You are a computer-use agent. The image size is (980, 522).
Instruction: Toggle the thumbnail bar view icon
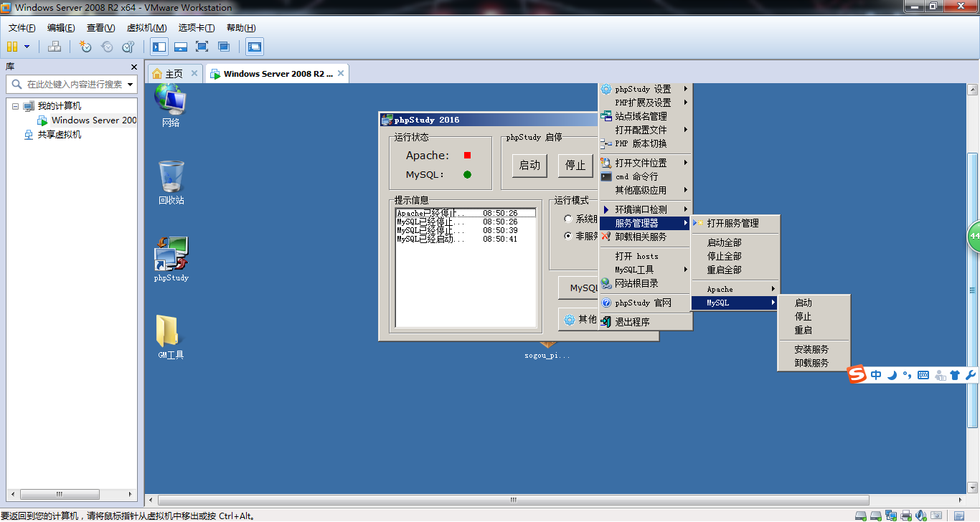point(181,47)
